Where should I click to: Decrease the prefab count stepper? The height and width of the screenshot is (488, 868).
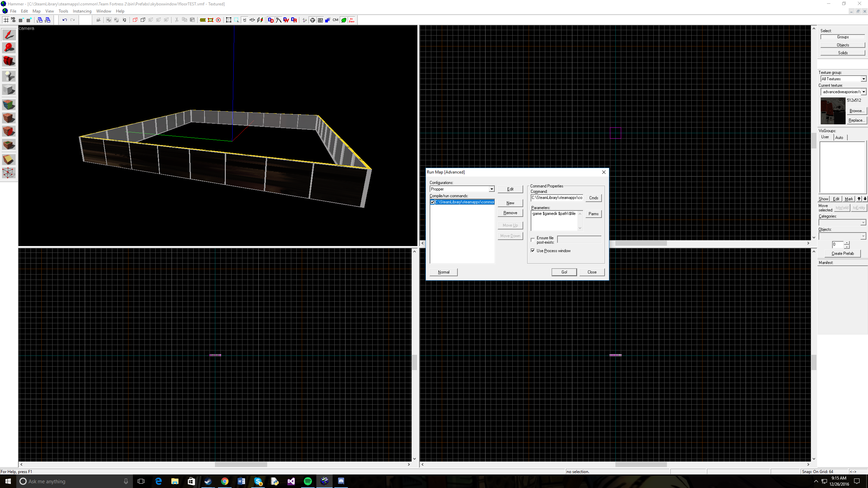pyautogui.click(x=847, y=246)
